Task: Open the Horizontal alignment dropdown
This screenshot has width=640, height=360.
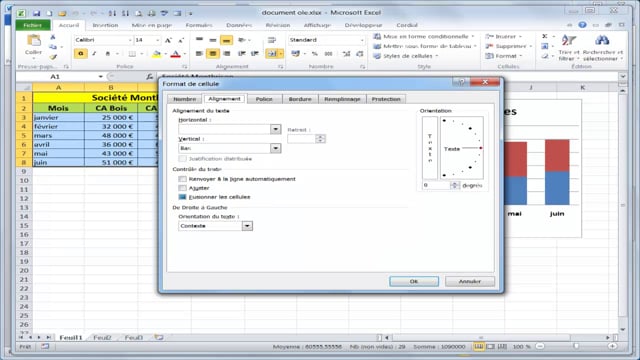Action: 276,129
